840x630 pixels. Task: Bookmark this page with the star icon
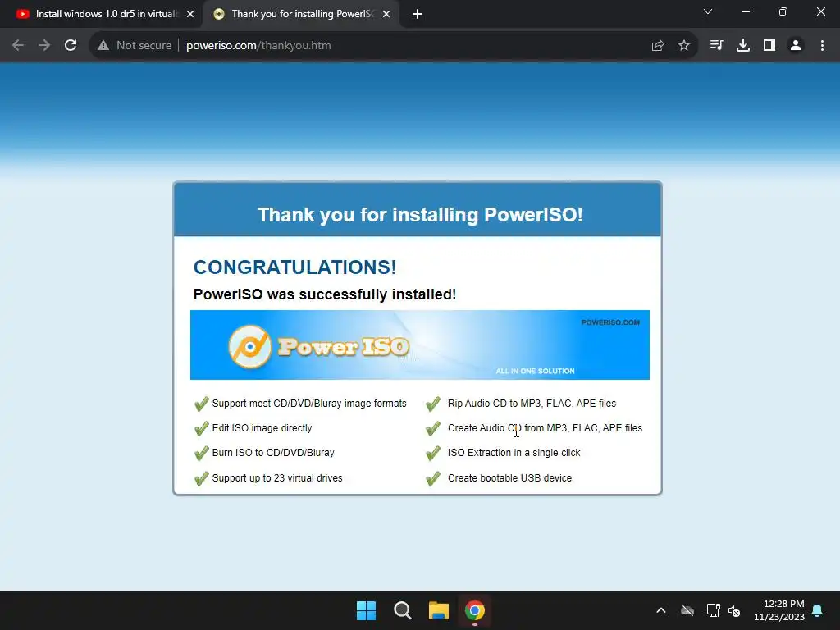pos(684,46)
